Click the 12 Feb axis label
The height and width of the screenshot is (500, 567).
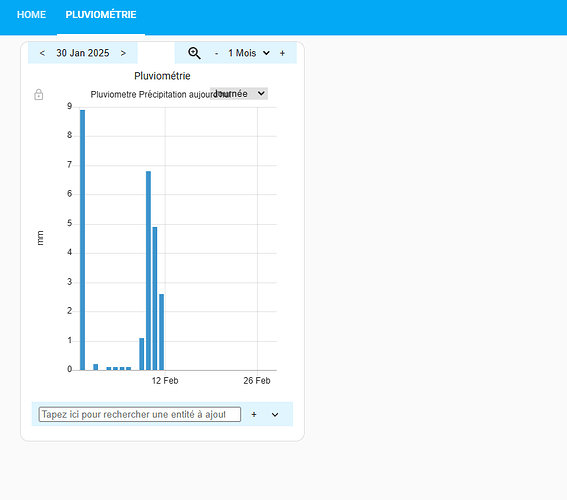coord(165,381)
